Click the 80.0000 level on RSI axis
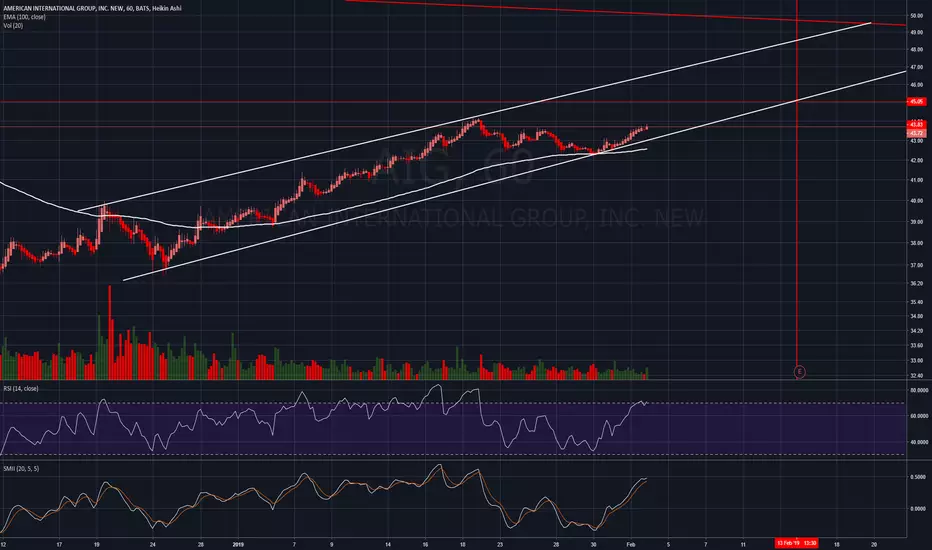The width and height of the screenshot is (932, 550). point(918,391)
